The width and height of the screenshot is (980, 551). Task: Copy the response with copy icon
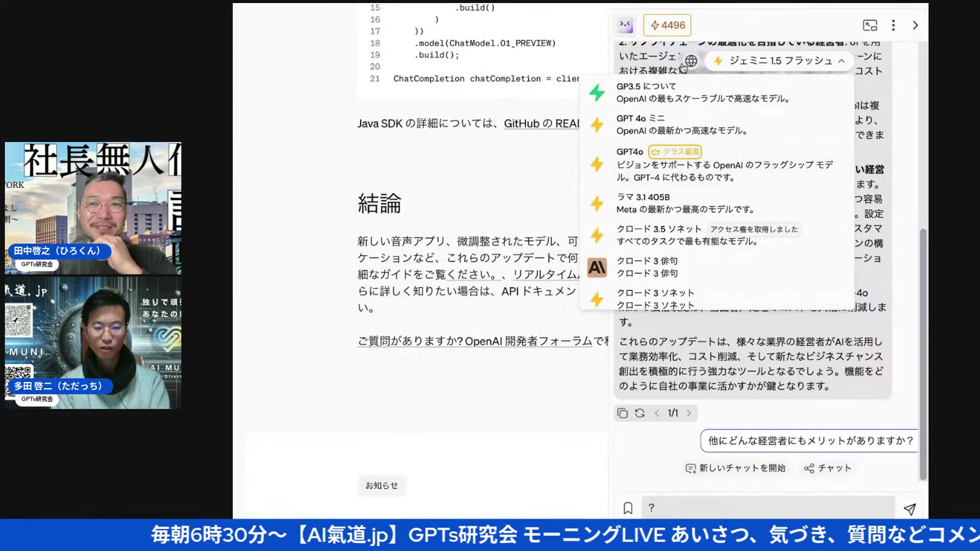pyautogui.click(x=622, y=413)
